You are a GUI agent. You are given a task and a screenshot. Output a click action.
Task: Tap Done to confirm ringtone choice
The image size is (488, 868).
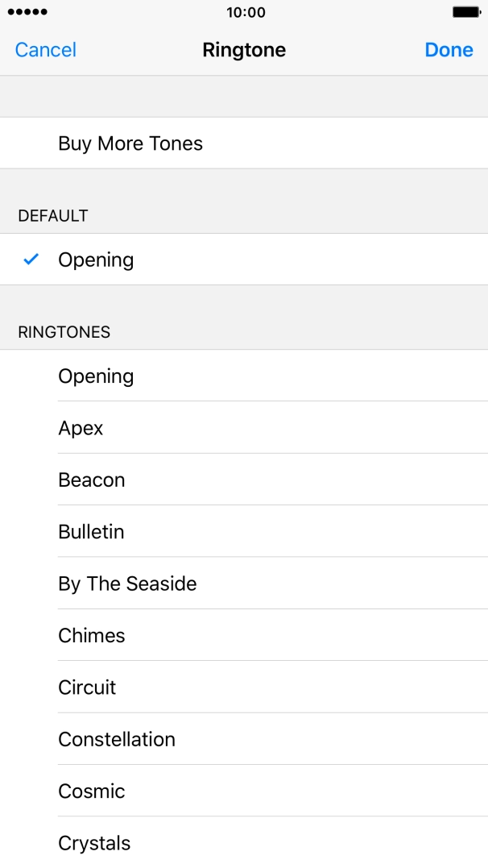(449, 50)
